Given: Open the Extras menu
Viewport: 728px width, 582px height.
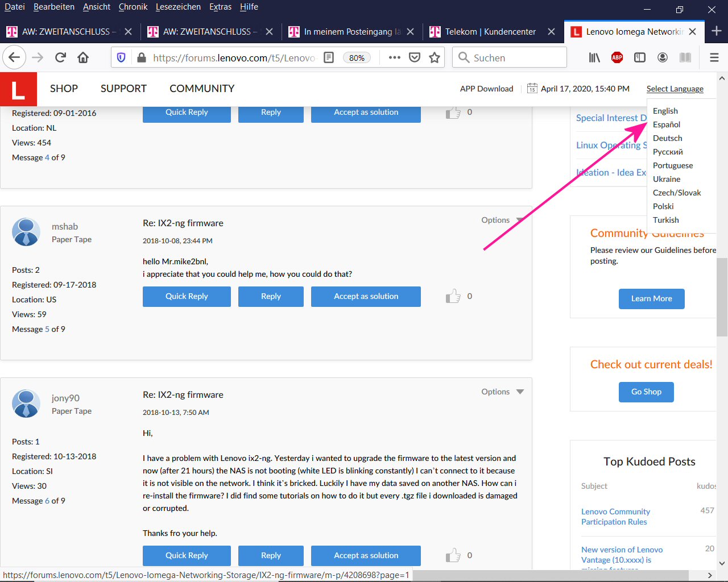Looking at the screenshot, I should [x=220, y=7].
